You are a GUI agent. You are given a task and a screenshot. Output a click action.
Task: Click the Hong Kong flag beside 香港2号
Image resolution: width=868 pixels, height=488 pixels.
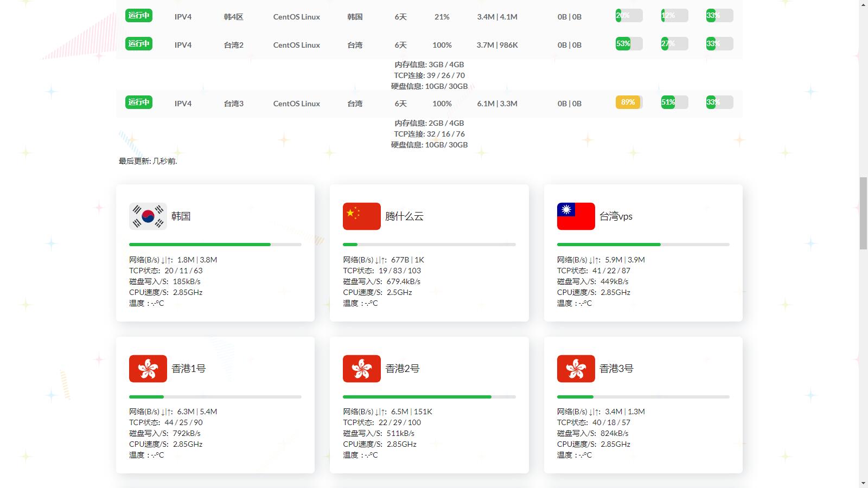pos(361,369)
